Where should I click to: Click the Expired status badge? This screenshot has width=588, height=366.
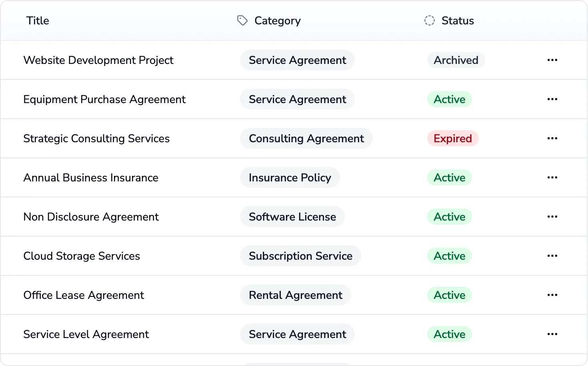tap(453, 138)
